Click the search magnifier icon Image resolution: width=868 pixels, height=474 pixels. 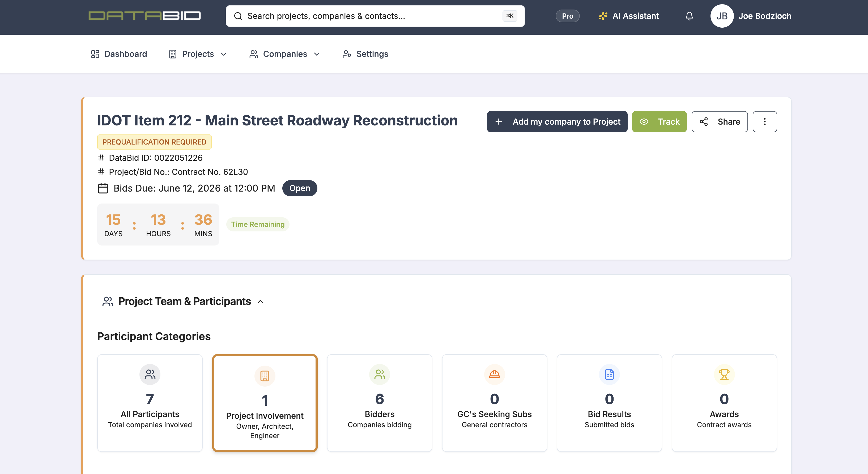(x=238, y=16)
